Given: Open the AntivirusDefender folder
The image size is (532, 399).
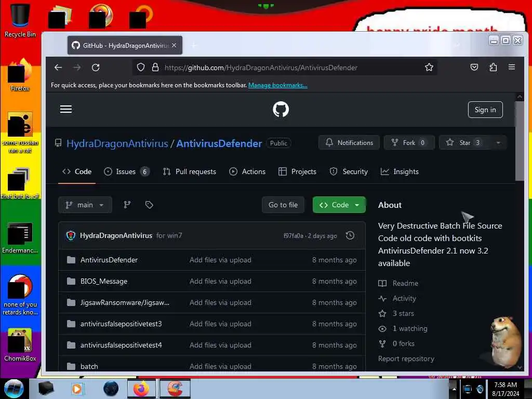Looking at the screenshot, I should pyautogui.click(x=109, y=260).
